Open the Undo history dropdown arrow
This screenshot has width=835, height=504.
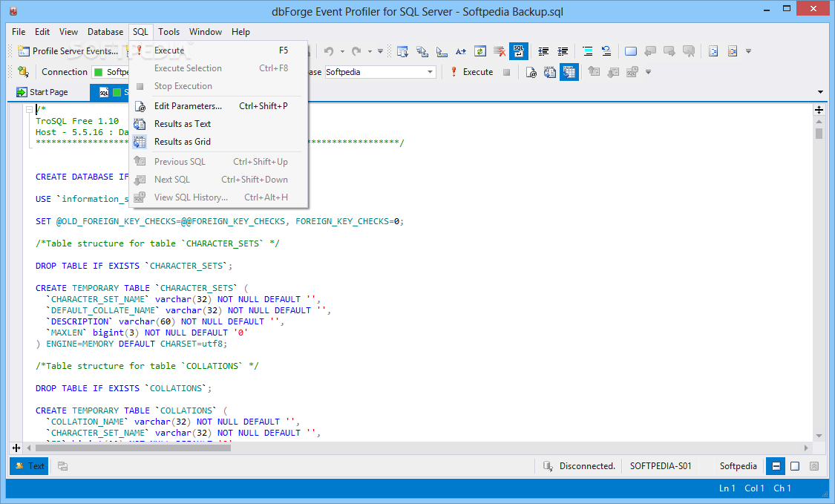point(342,52)
